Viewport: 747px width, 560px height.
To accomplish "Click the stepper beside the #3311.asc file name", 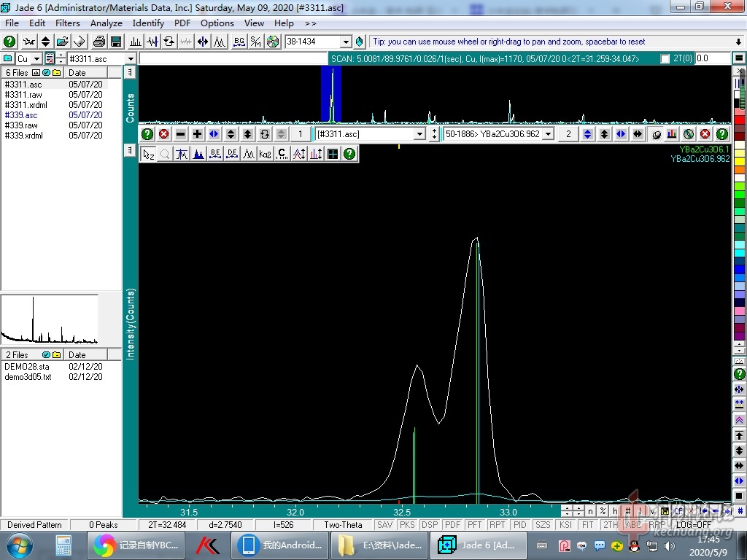I will pos(61,58).
